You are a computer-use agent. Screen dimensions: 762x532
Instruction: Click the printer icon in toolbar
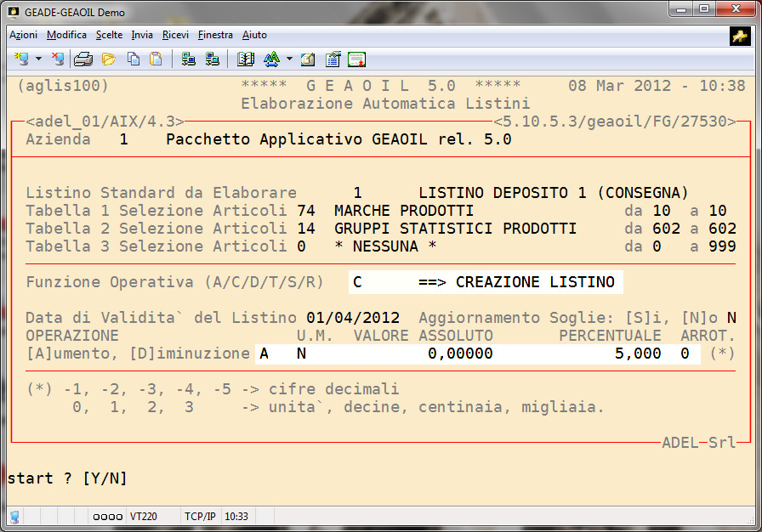point(82,59)
